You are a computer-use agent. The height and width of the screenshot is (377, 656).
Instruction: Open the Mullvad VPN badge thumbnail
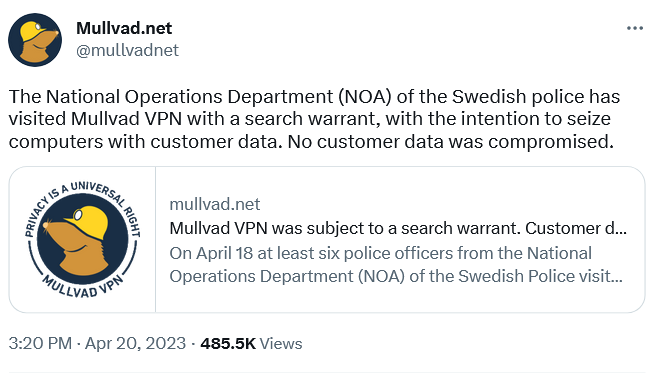coord(82,239)
